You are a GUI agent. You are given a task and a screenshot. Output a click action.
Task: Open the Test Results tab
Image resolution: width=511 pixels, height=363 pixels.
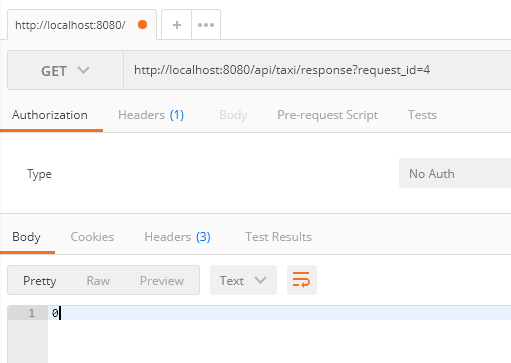pyautogui.click(x=278, y=237)
